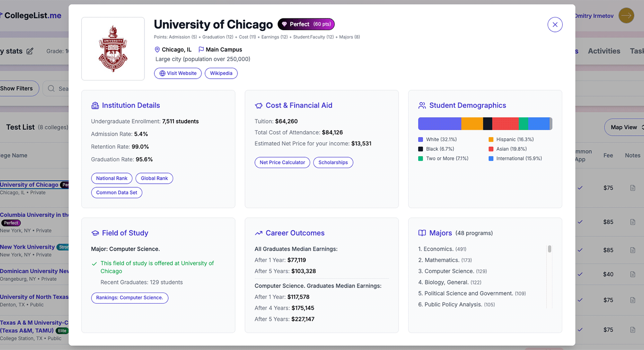
Task: Click the White segment of demographics bar
Action: 440,124
